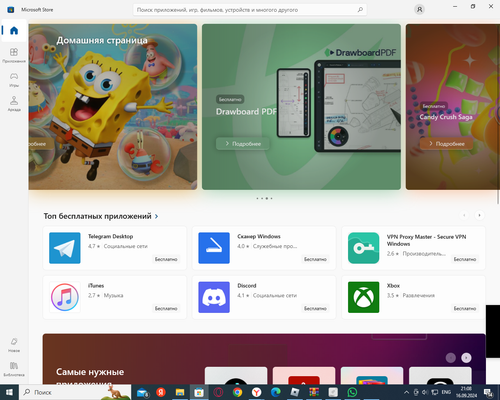This screenshot has height=400, width=500.
Task: Click the Бесплатно badge on iTunes
Action: (166, 308)
